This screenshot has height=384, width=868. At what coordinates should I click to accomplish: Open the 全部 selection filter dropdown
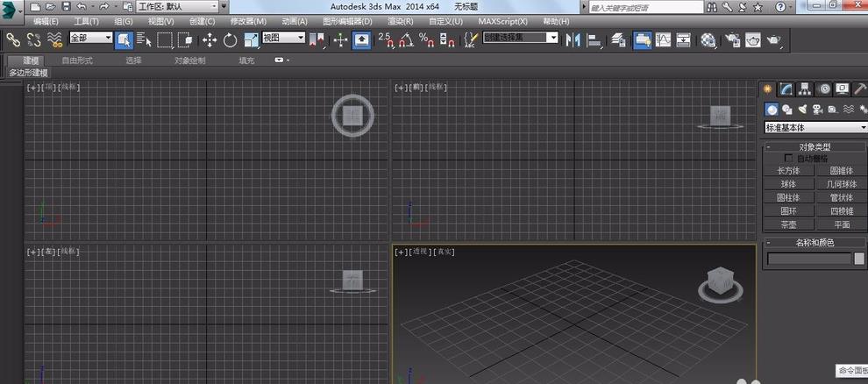click(x=91, y=38)
